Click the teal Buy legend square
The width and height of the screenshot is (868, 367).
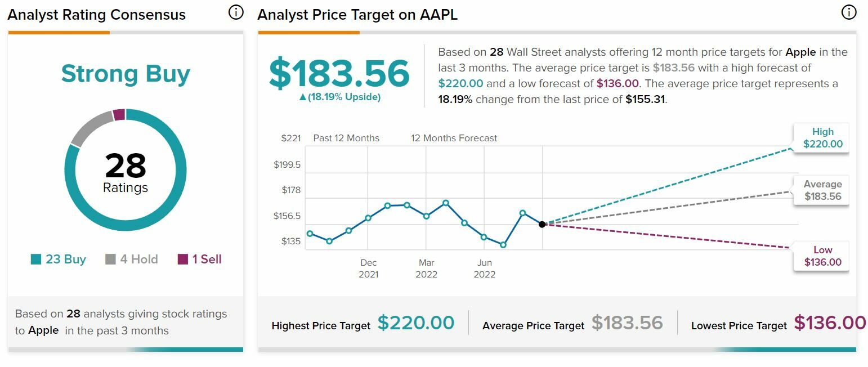coord(36,259)
